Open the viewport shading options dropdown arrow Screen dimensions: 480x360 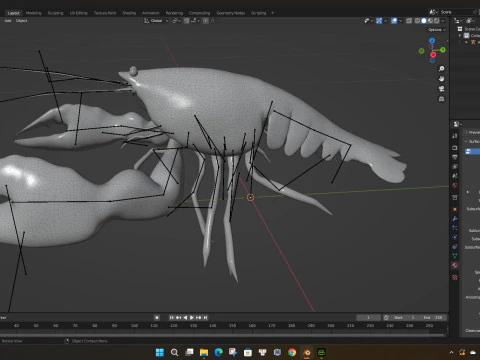coord(443,21)
